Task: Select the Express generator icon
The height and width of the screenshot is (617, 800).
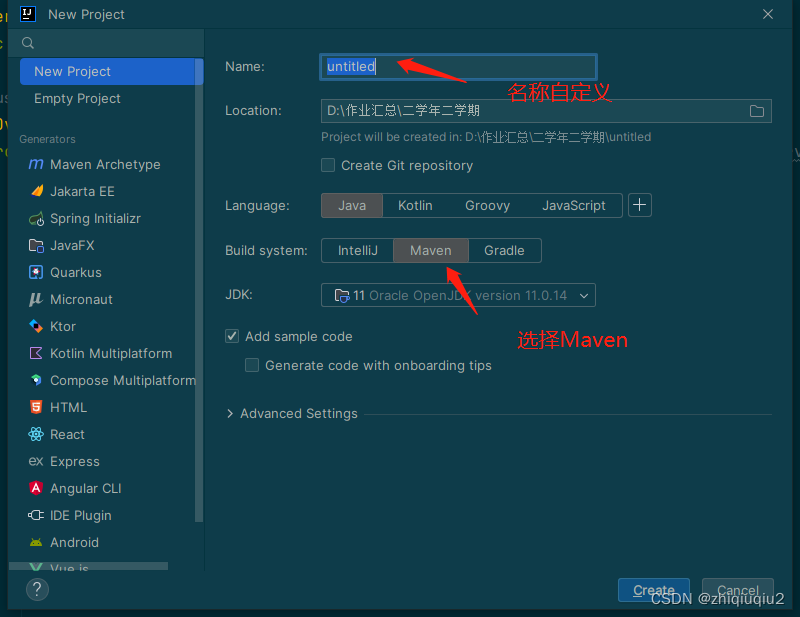Action: point(36,461)
